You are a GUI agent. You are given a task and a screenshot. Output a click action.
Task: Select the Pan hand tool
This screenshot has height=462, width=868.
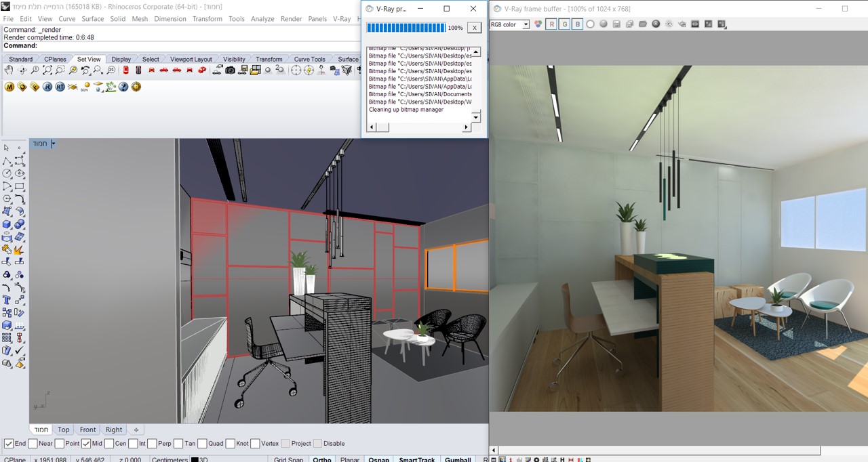9,70
